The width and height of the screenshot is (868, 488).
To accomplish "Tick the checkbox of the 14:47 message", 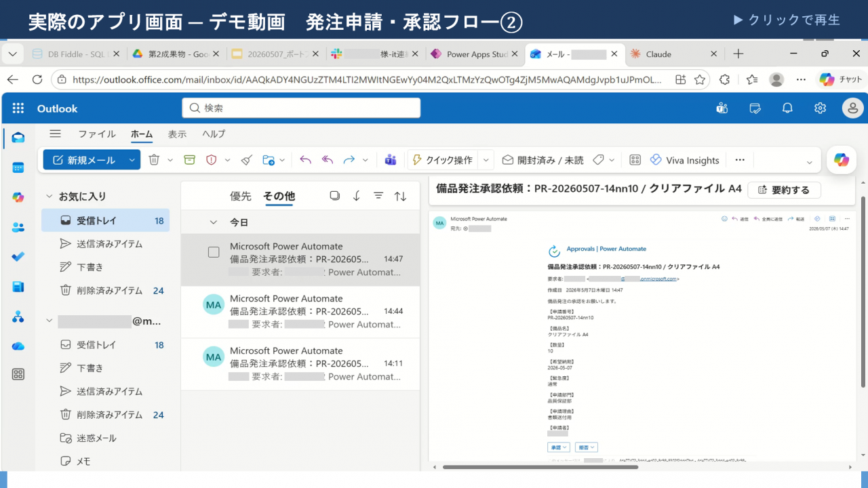I will click(x=214, y=252).
